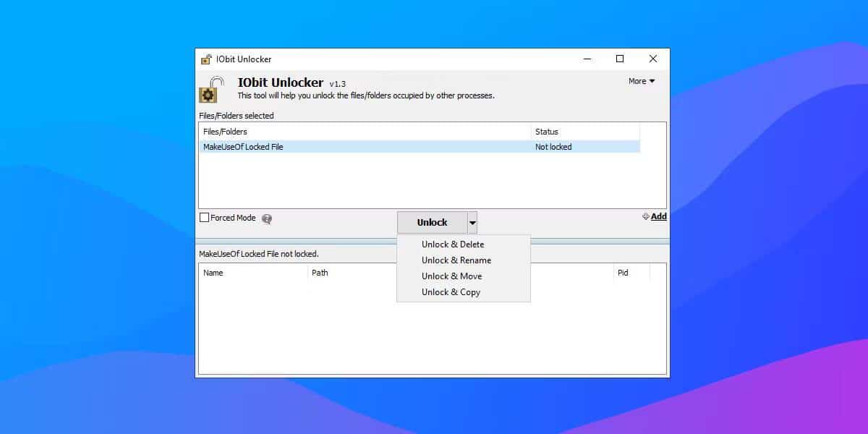
Task: Sort by the Files/Folders column header
Action: [x=365, y=132]
